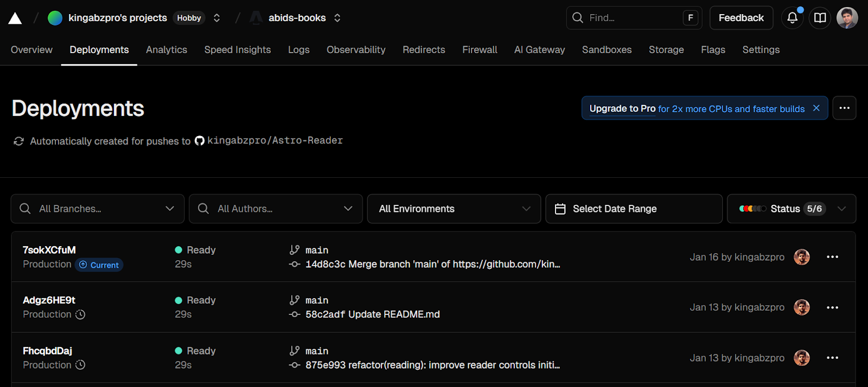Dismiss the Upgrade to Pro banner
The width and height of the screenshot is (868, 387).
click(816, 108)
